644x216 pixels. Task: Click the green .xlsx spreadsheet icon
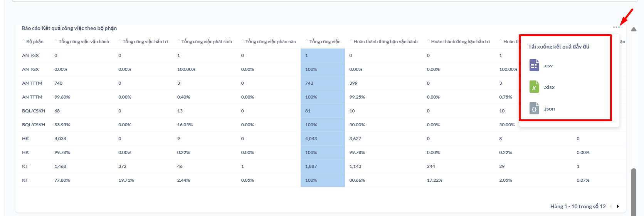pyautogui.click(x=534, y=87)
